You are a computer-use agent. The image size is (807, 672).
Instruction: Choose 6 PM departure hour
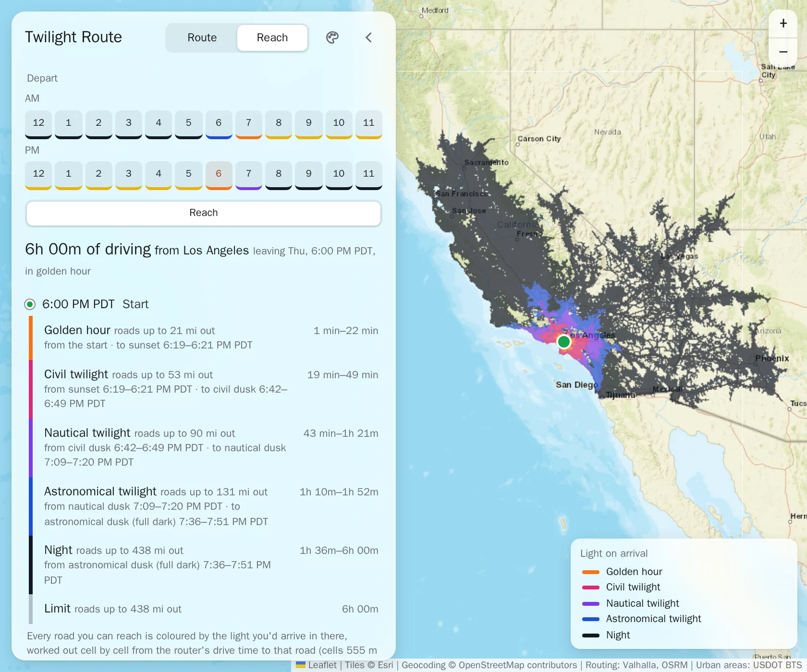[219, 175]
